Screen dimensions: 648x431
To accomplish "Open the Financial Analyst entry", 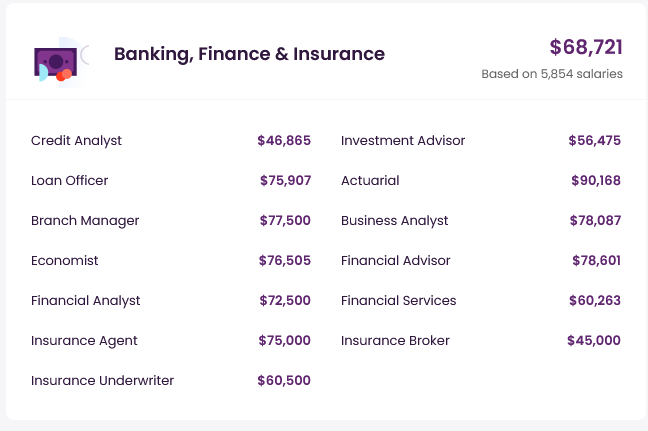I will point(86,301).
